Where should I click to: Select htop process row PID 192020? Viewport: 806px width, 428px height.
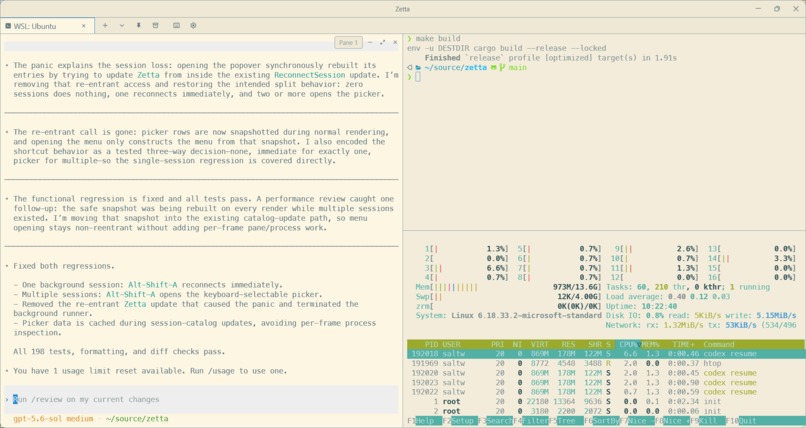606,373
